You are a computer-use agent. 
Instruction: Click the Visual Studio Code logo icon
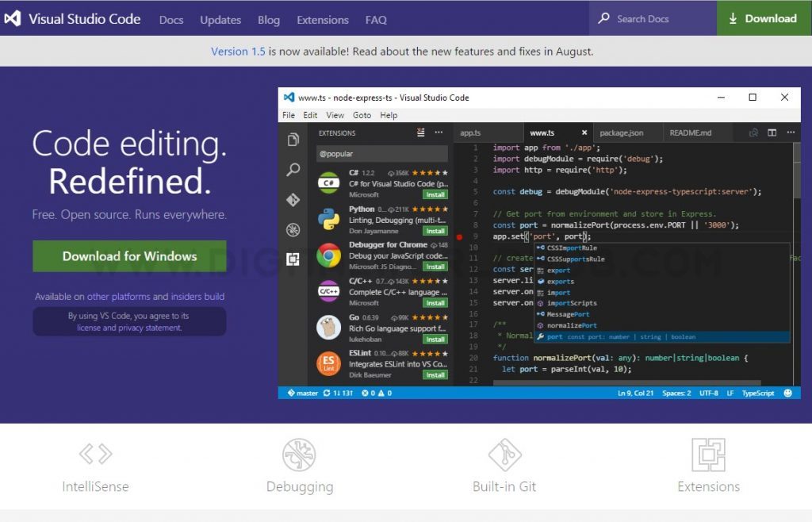12,19
